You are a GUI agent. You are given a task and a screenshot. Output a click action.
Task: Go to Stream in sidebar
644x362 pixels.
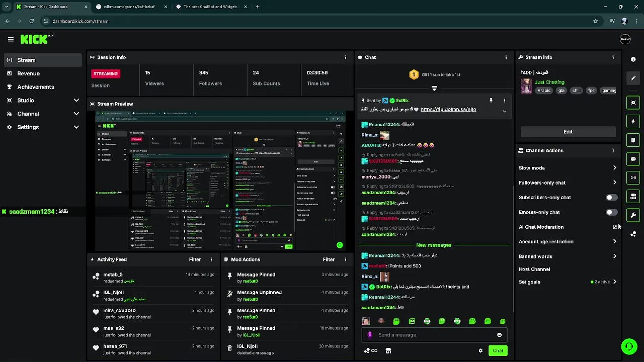(43, 60)
